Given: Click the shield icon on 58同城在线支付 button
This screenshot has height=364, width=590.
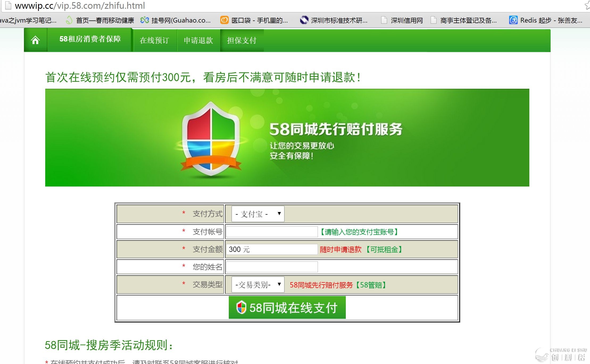Looking at the screenshot, I should (241, 307).
